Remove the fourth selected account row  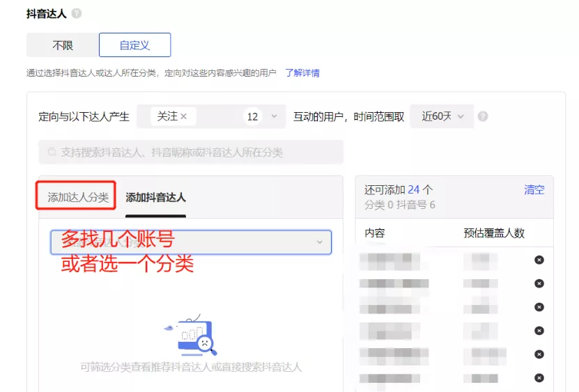539,331
